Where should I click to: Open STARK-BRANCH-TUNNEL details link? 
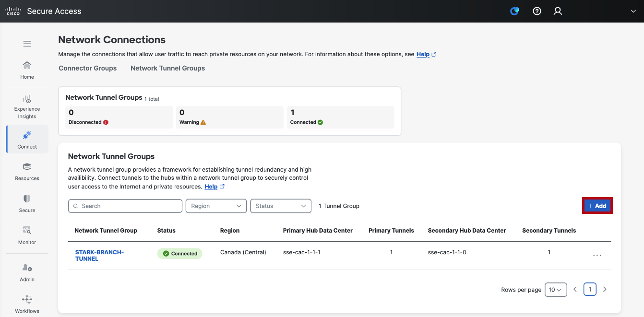[99, 255]
